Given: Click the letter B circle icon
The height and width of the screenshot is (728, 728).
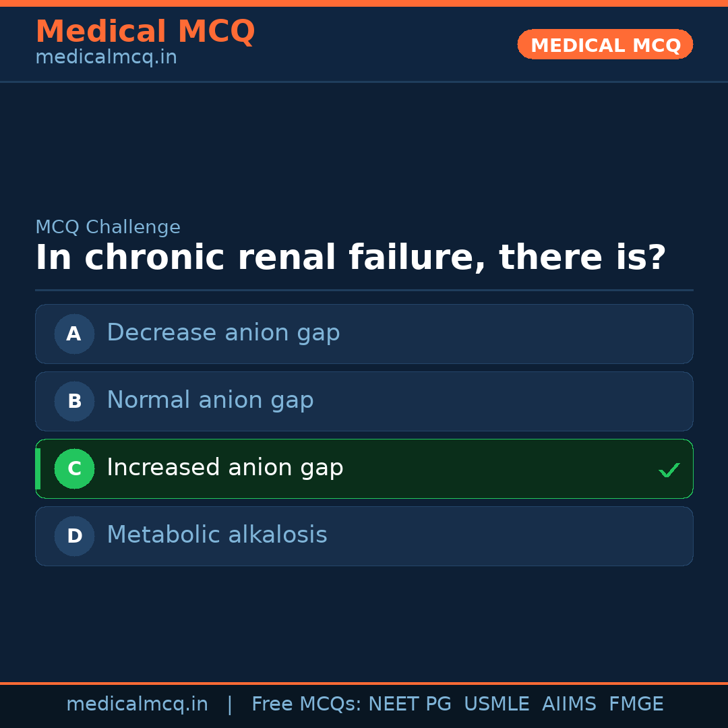Looking at the screenshot, I should coord(74,401).
